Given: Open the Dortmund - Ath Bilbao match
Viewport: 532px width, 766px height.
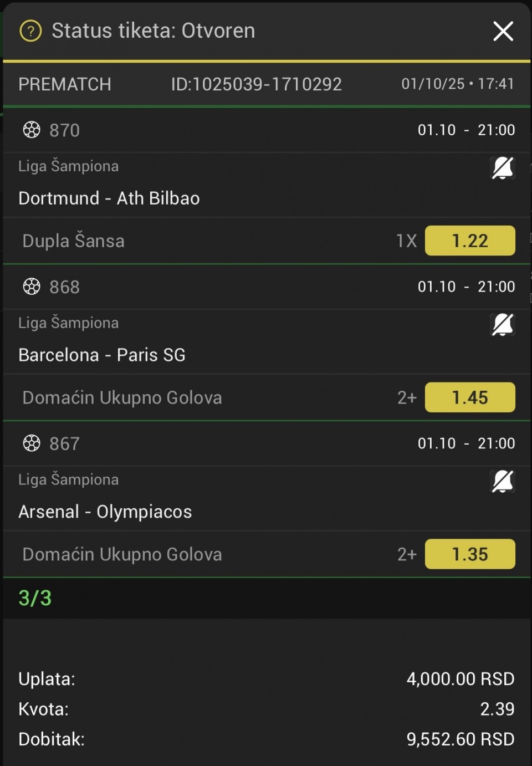Looking at the screenshot, I should click(109, 198).
